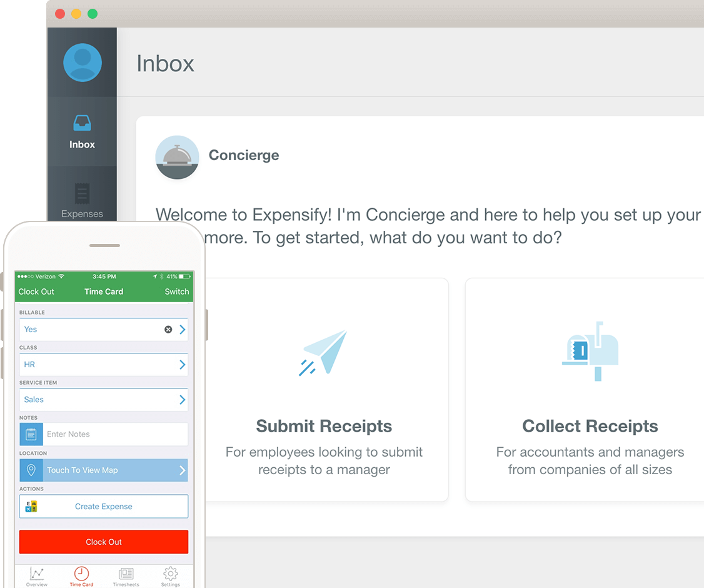The width and height of the screenshot is (704, 588).
Task: Click the location pin icon
Action: click(31, 470)
